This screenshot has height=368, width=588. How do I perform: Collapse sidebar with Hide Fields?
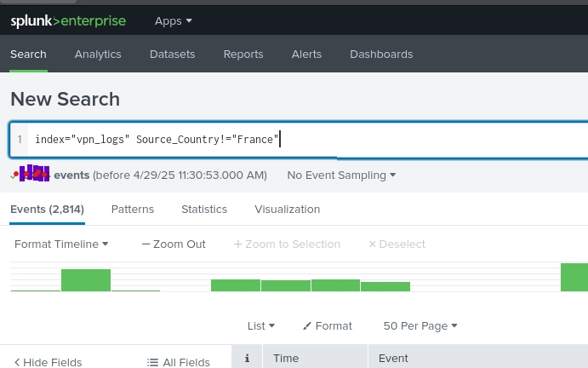click(48, 362)
